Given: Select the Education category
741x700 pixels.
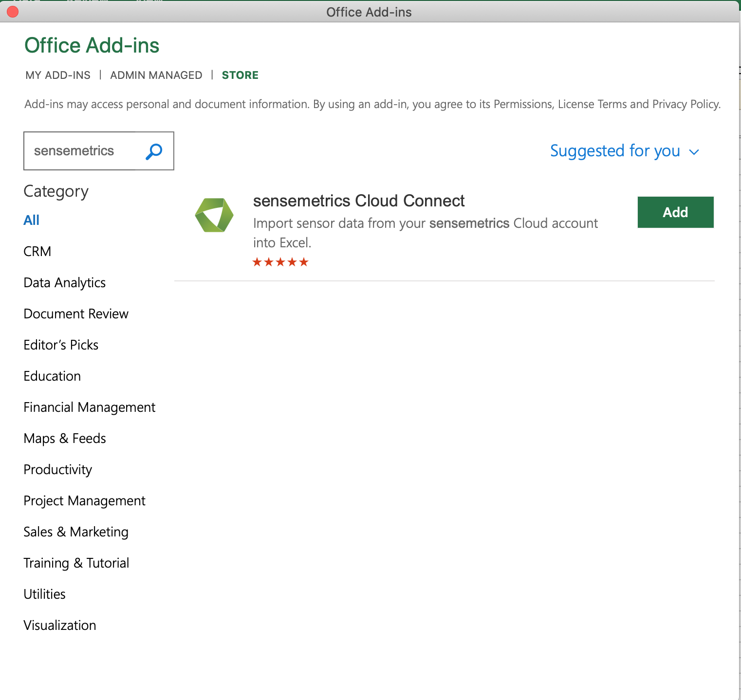Looking at the screenshot, I should pyautogui.click(x=52, y=376).
